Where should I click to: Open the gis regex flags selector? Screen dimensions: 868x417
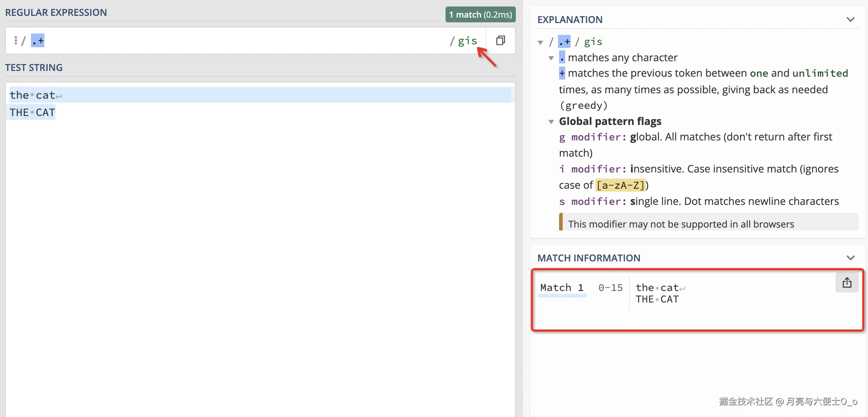[467, 41]
